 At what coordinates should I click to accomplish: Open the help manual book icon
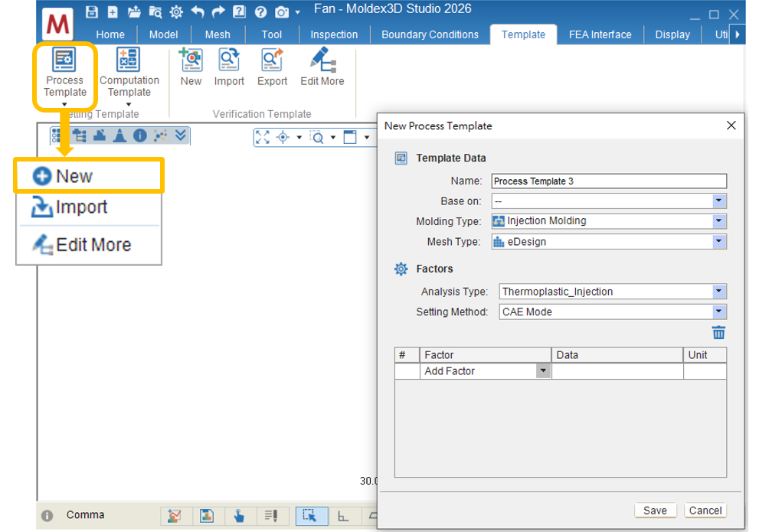tap(239, 12)
